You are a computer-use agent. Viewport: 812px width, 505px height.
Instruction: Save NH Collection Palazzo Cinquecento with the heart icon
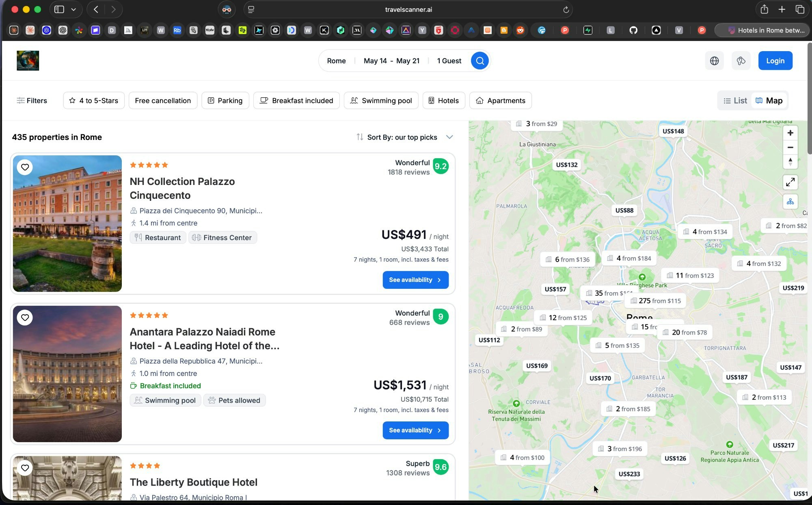pyautogui.click(x=25, y=167)
